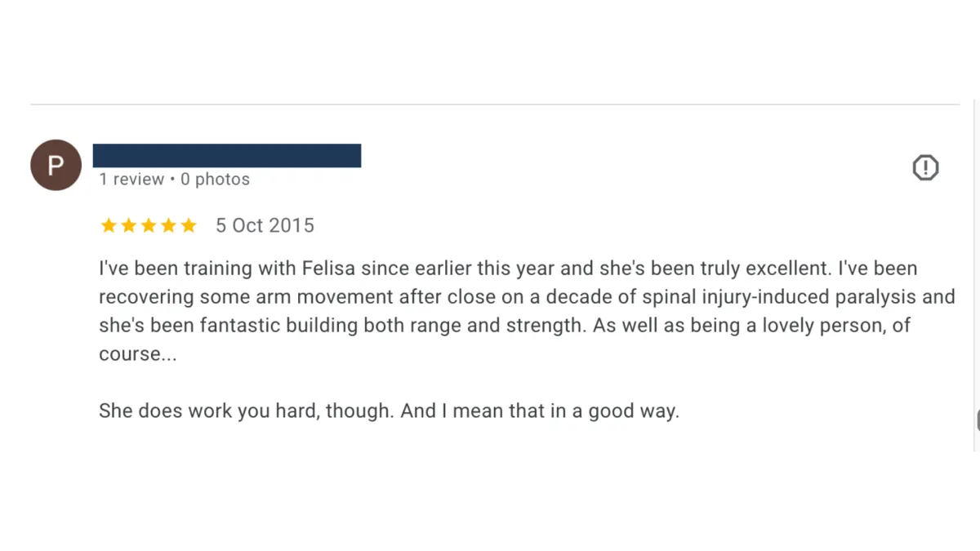The width and height of the screenshot is (980, 551).
Task: Click the '0 photos' count text
Action: point(215,180)
